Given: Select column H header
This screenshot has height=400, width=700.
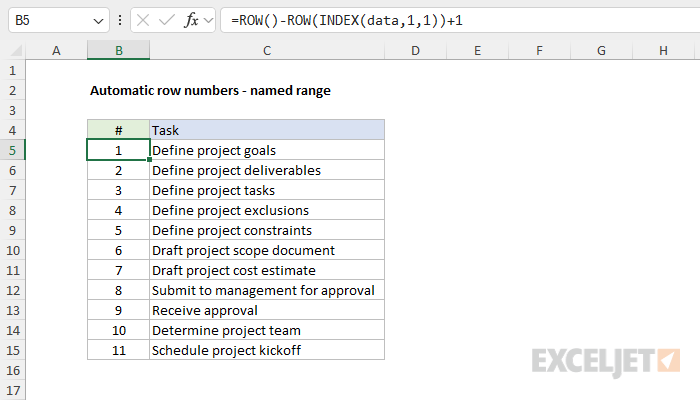Looking at the screenshot, I should pos(663,50).
